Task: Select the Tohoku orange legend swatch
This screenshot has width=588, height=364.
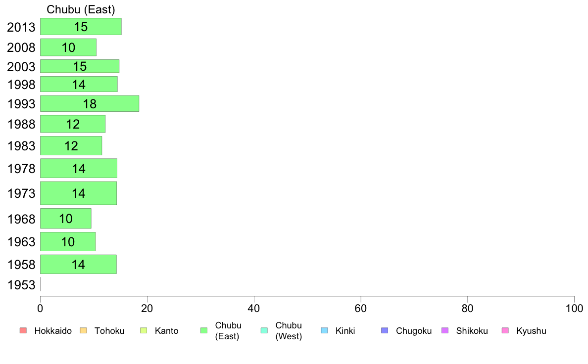Action: [83, 330]
